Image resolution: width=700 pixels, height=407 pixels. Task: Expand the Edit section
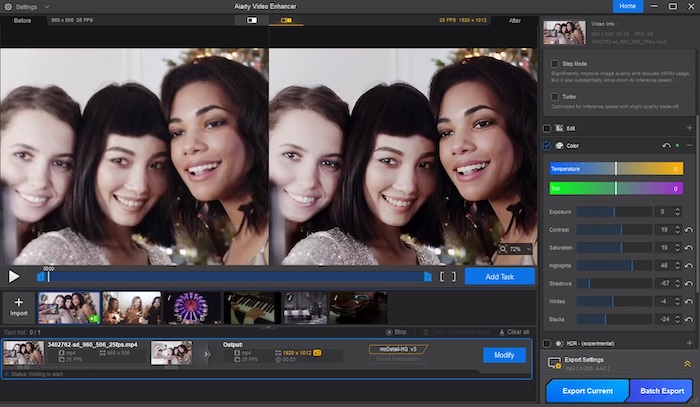click(689, 128)
